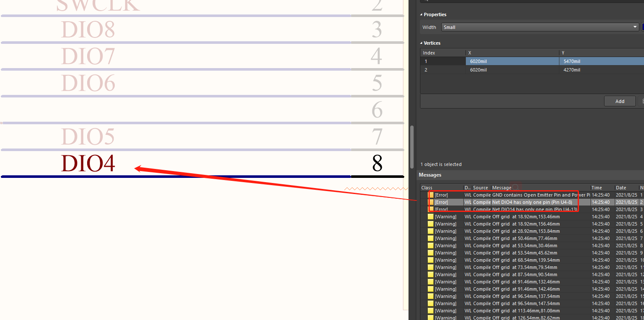The image size is (644, 320).
Task: Click the warning icon on the 126.54mm,82.62mm row
Action: [431, 317]
